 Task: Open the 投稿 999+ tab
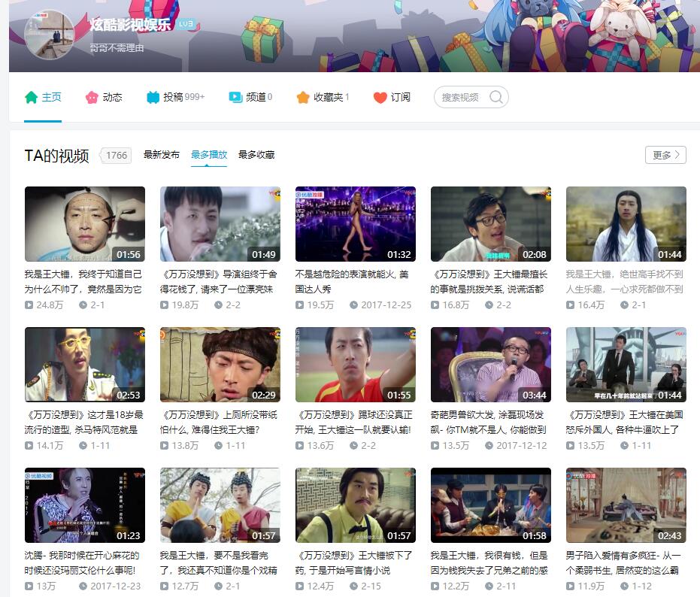[175, 97]
